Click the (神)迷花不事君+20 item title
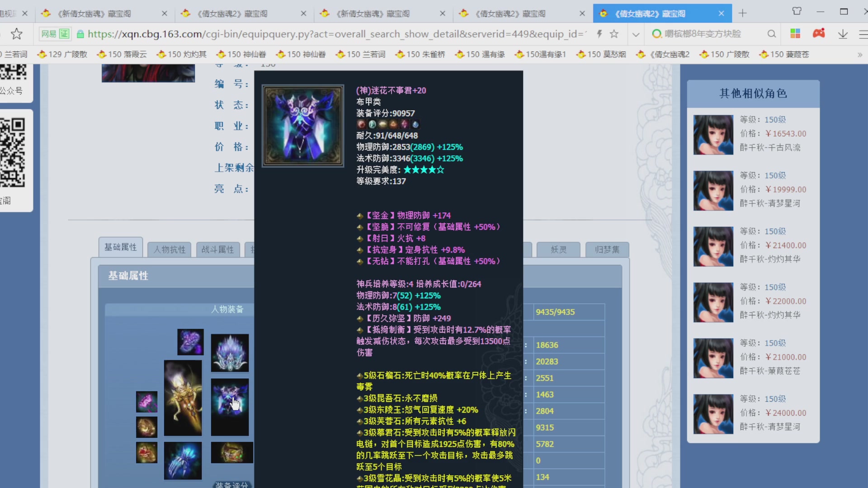 [391, 90]
